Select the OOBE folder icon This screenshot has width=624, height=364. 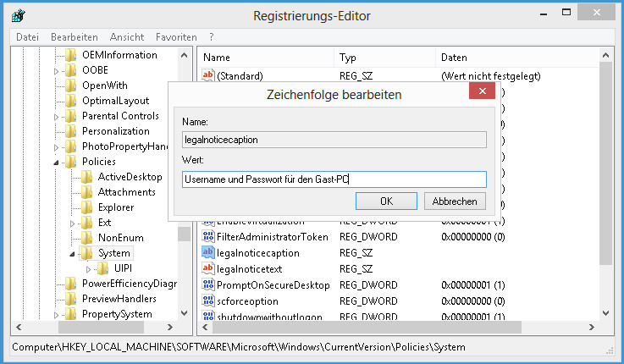point(71,70)
